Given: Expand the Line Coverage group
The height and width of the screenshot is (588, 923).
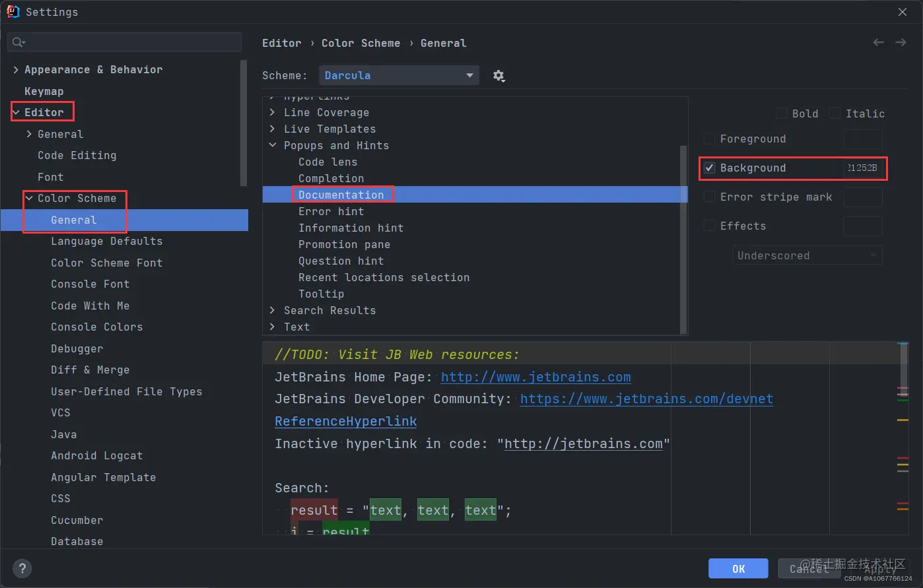Looking at the screenshot, I should point(273,112).
